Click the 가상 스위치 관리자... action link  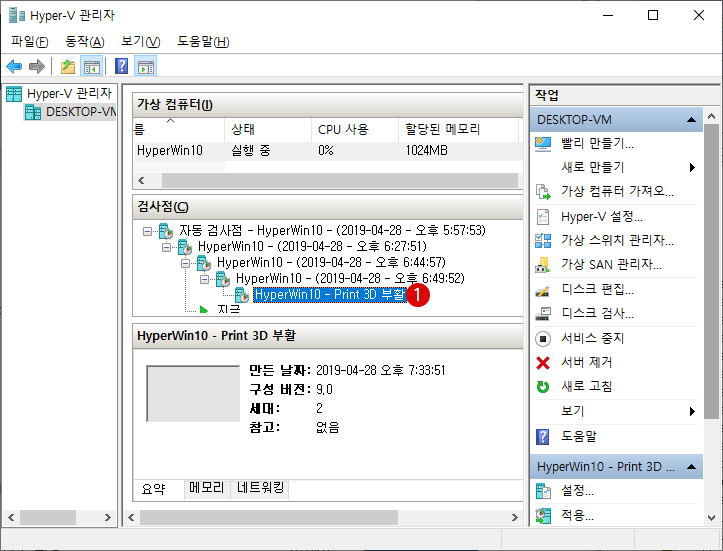pos(617,240)
